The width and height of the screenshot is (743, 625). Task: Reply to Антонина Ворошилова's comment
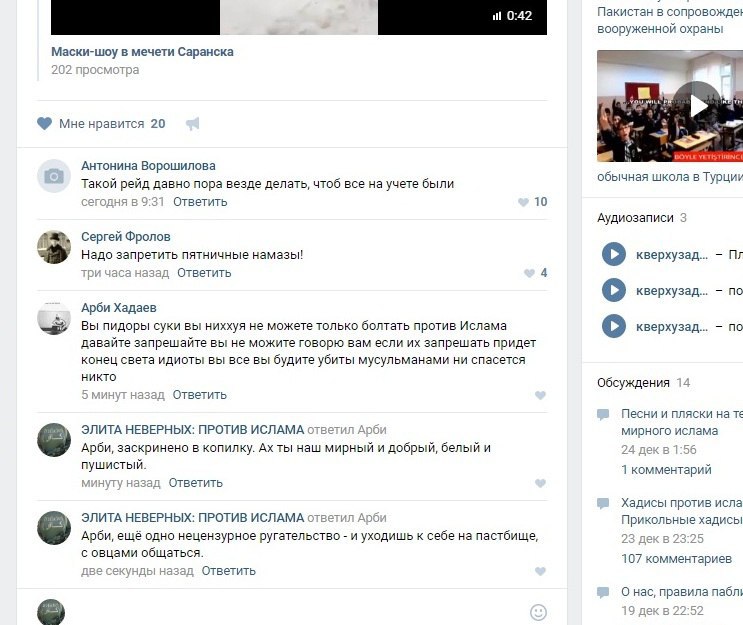200,202
